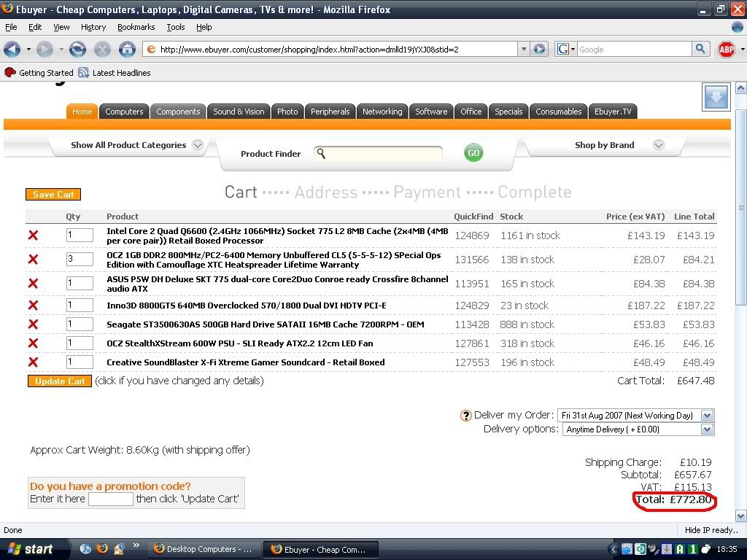747x560 pixels.
Task: Click the blue download arrow icon
Action: pos(716,96)
